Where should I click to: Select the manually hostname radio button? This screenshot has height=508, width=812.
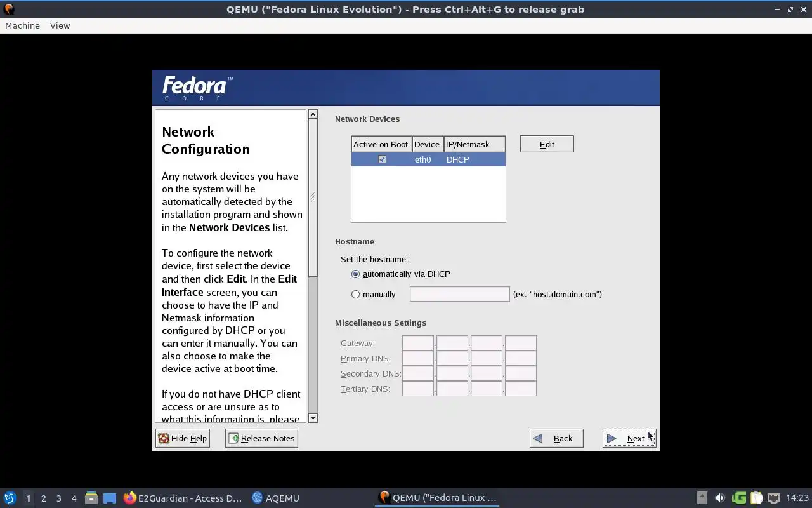[355, 295]
